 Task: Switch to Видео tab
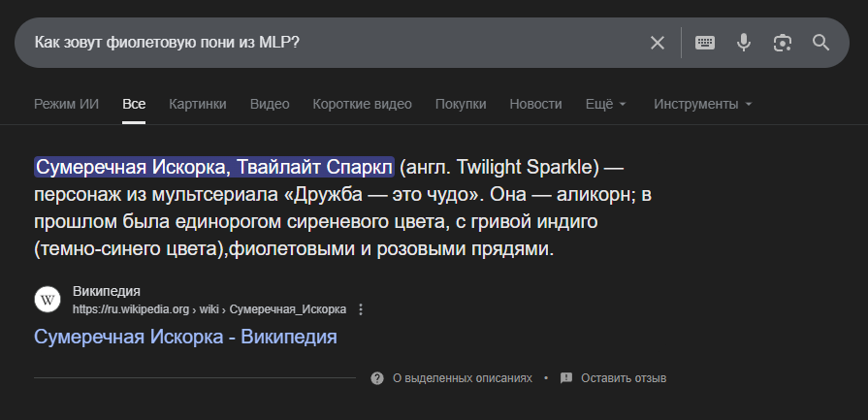click(270, 104)
